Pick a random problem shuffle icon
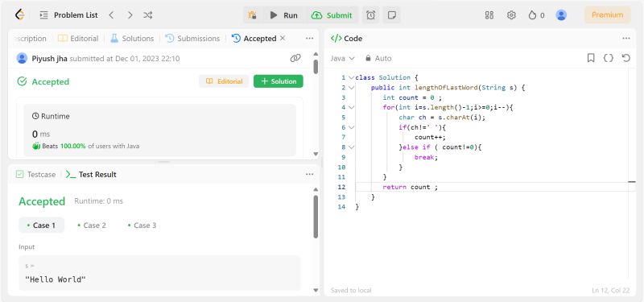The width and height of the screenshot is (644, 302). point(148,15)
